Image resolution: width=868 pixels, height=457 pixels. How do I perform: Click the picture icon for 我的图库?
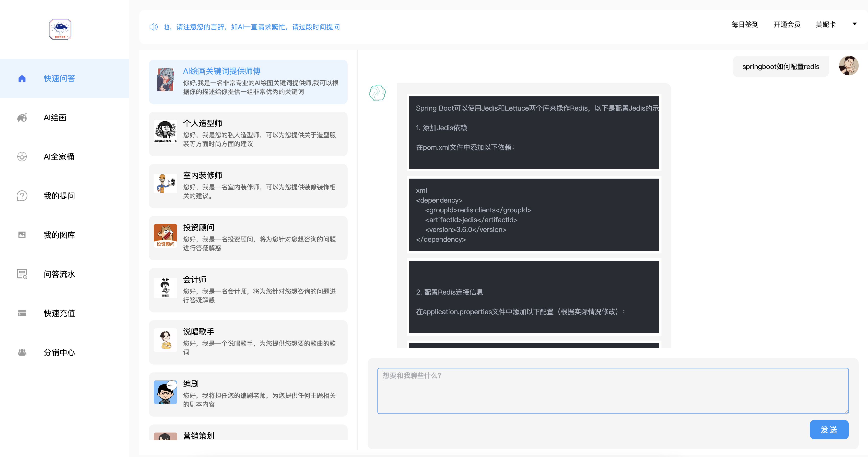click(x=22, y=235)
